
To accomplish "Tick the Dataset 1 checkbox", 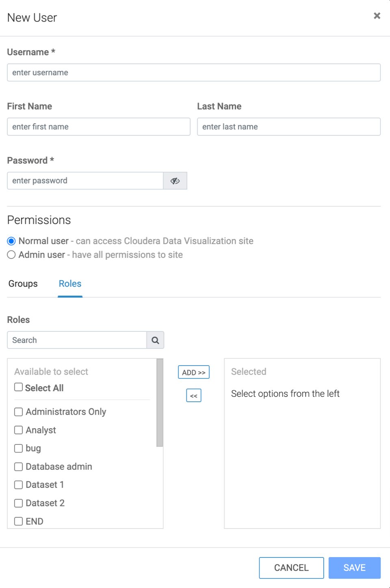I will 19,485.
